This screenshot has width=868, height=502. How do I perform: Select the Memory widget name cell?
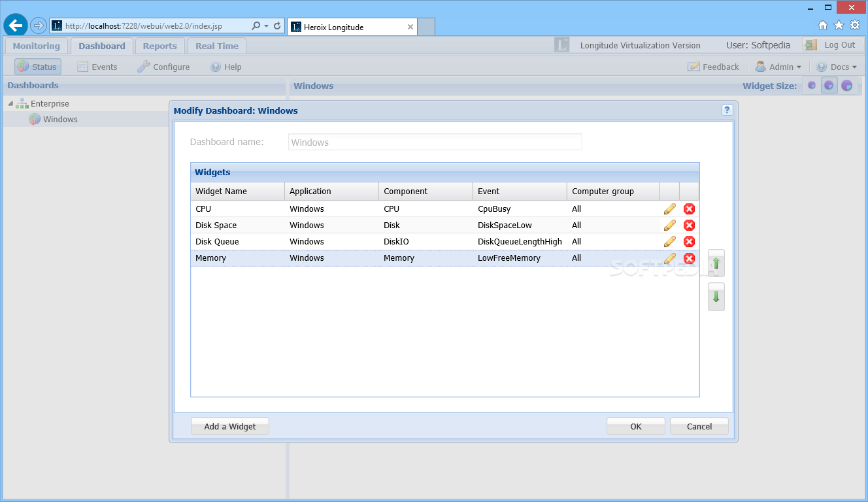(237, 258)
